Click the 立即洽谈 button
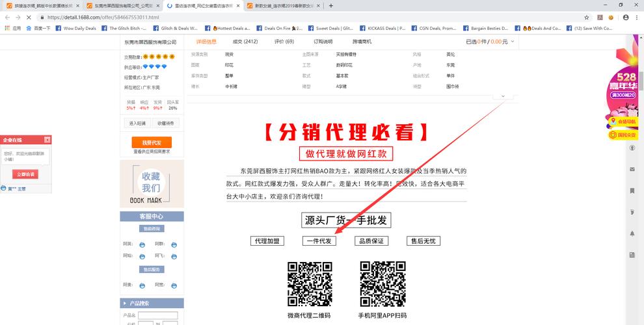The image size is (644, 325). pos(25,174)
